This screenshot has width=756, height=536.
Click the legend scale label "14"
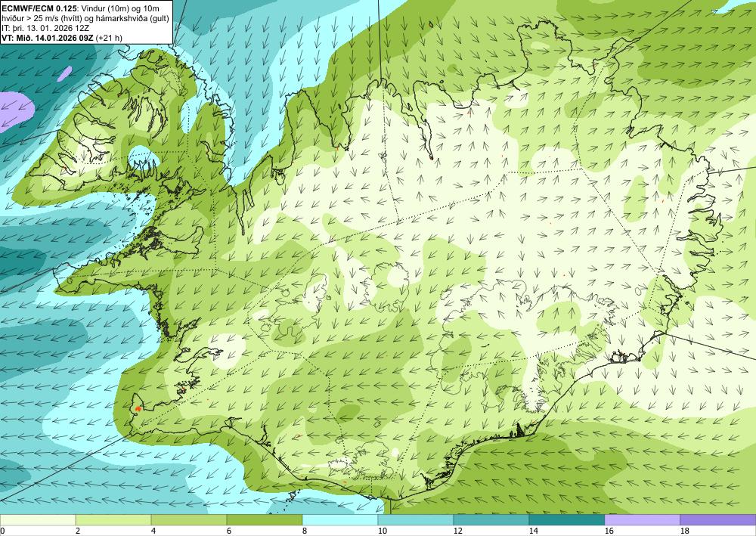pyautogui.click(x=533, y=531)
